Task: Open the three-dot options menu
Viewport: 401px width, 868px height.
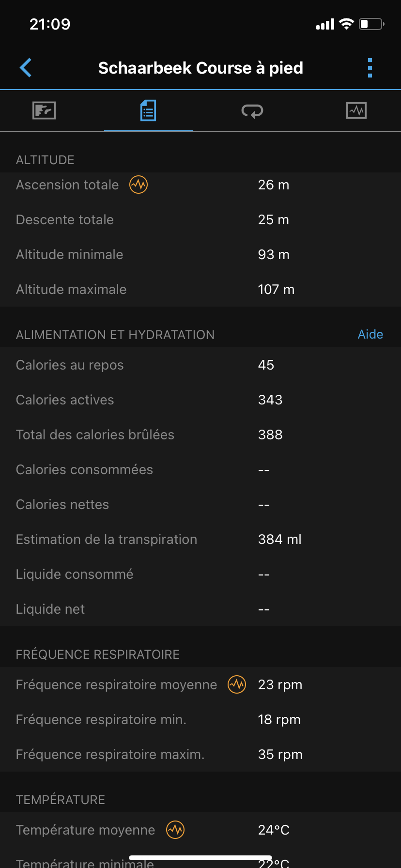Action: (x=370, y=68)
